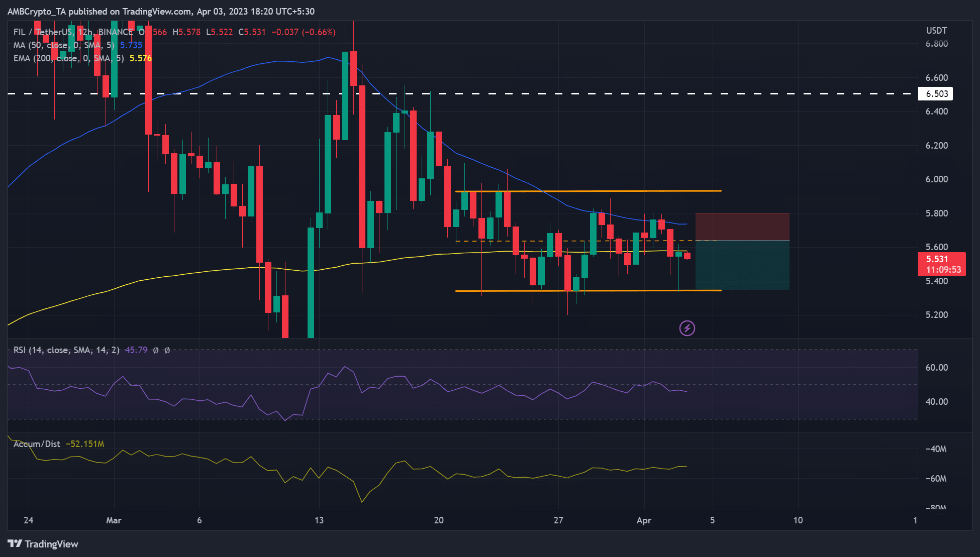Select the lower orange range support line
980x557 pixels.
click(588, 291)
